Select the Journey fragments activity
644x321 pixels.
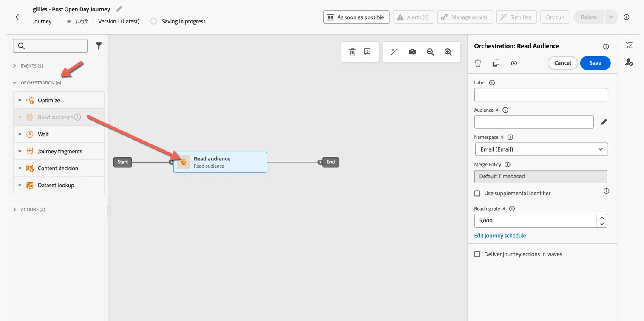(x=59, y=151)
